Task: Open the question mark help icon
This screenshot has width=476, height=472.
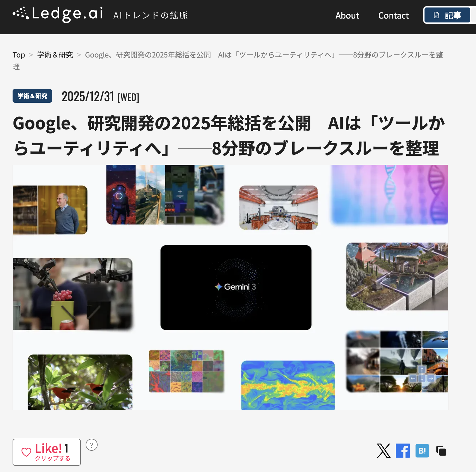Action: (92, 445)
